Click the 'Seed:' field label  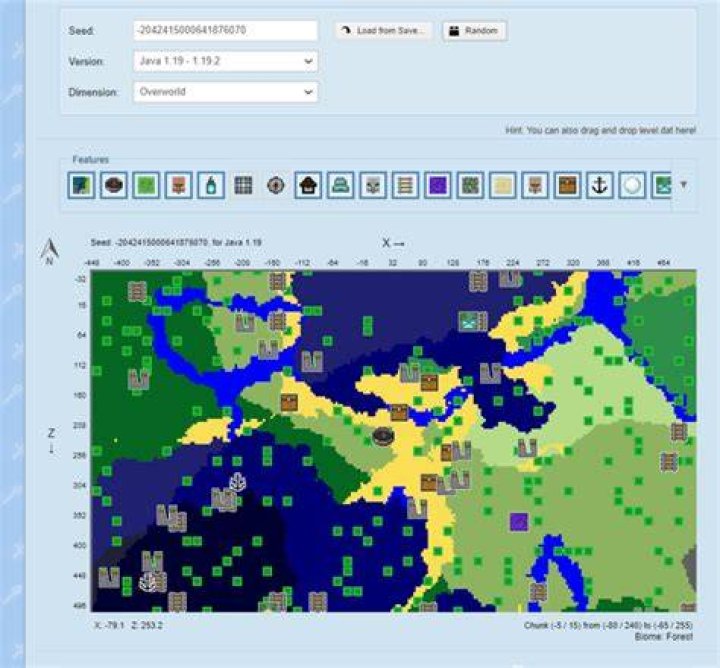pyautogui.click(x=81, y=31)
